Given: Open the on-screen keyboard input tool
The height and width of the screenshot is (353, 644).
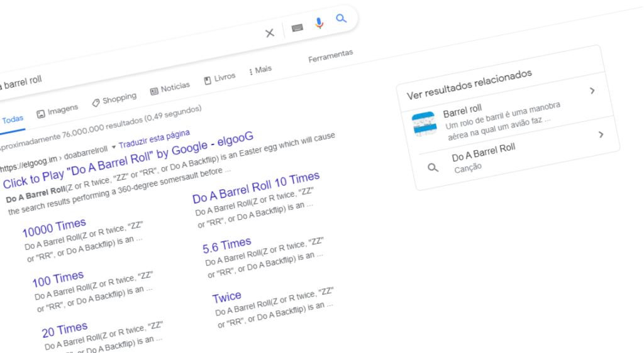Looking at the screenshot, I should point(297,28).
